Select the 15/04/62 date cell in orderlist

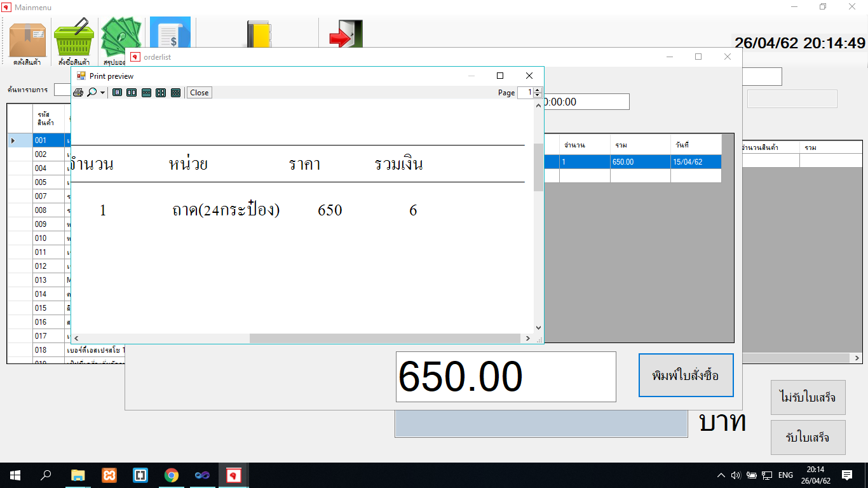point(696,162)
